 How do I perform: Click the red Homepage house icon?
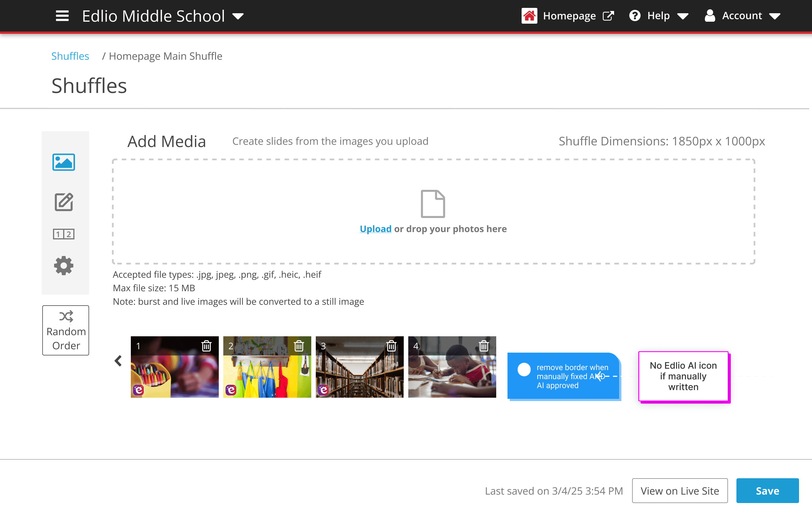(x=529, y=16)
